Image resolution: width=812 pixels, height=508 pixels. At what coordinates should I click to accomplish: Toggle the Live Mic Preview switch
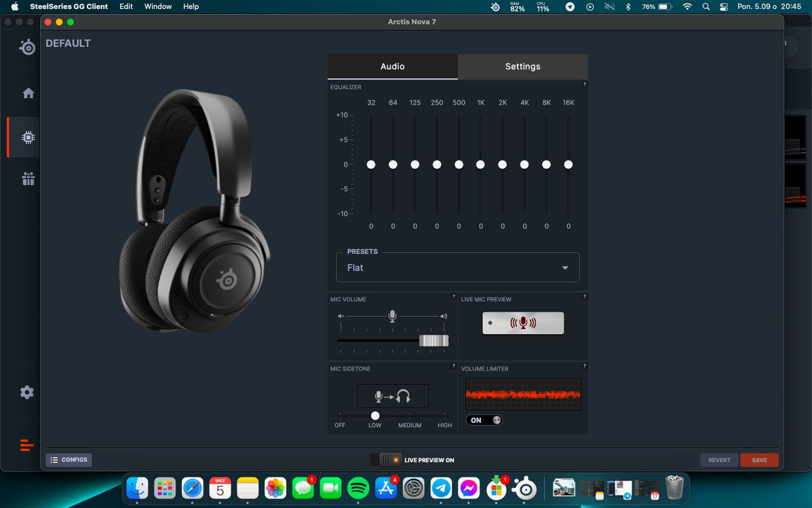[x=523, y=323]
